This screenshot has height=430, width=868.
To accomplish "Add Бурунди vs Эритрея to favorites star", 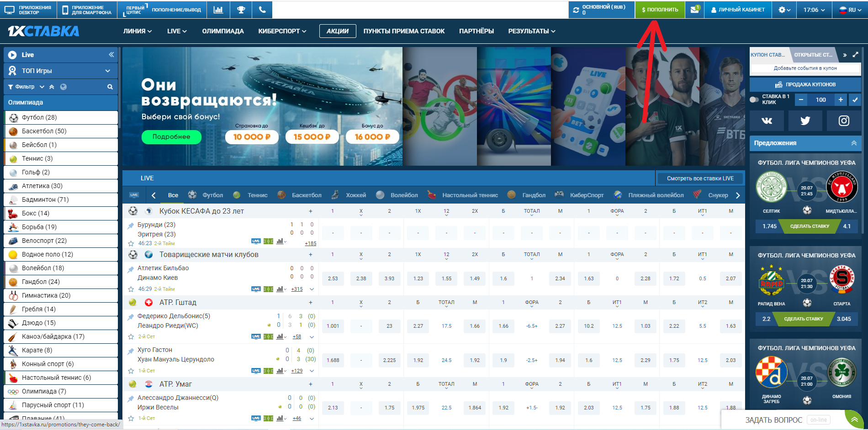I will [131, 243].
